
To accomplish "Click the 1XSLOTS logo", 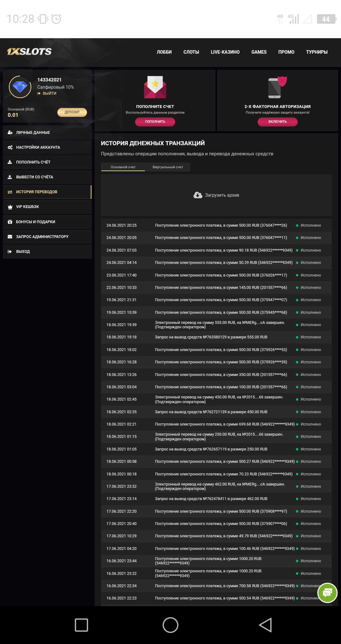I will pos(29,51).
